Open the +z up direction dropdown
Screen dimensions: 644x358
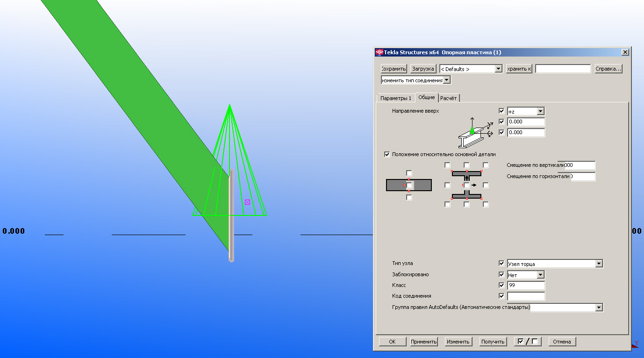coord(540,111)
